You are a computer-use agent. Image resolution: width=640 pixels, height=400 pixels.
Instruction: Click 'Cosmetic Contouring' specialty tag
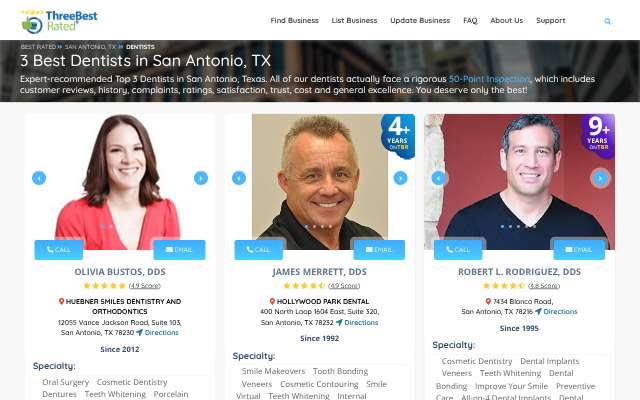point(319,384)
